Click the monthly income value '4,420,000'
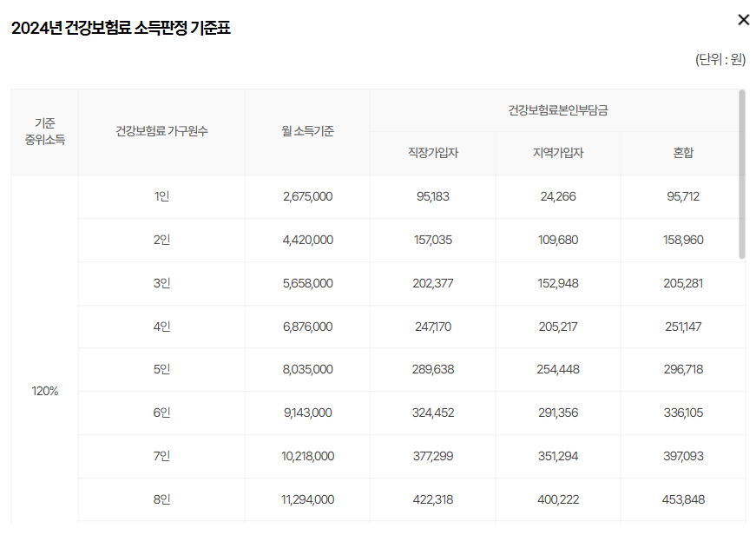Image resolution: width=756 pixels, height=535 pixels. pos(307,240)
